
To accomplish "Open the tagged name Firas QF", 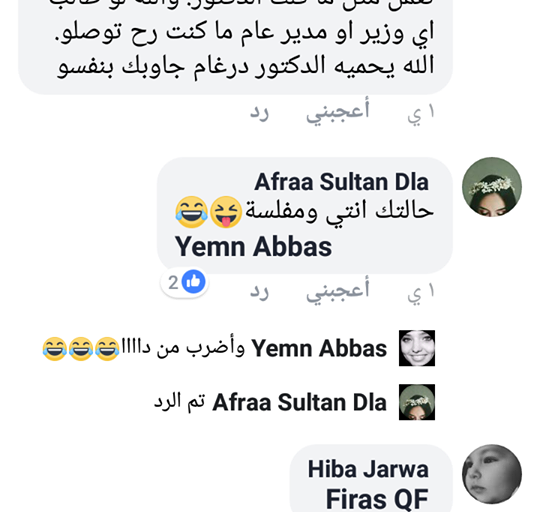I will (377, 499).
